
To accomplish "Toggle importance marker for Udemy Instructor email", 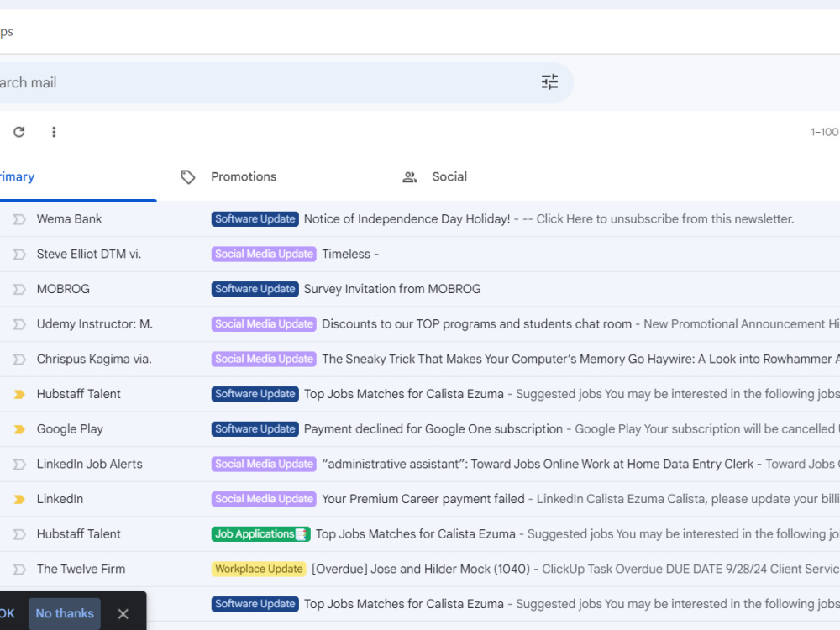I will 19,324.
